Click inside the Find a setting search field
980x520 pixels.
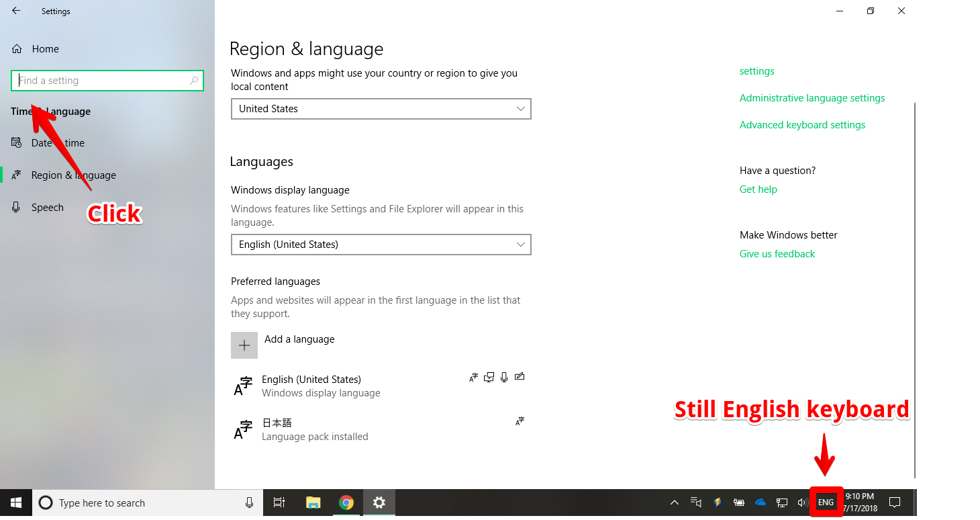click(107, 80)
